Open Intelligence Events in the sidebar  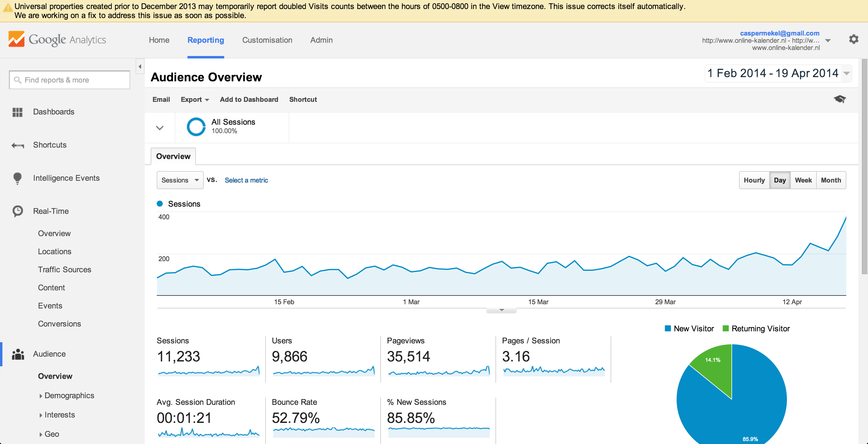click(66, 178)
